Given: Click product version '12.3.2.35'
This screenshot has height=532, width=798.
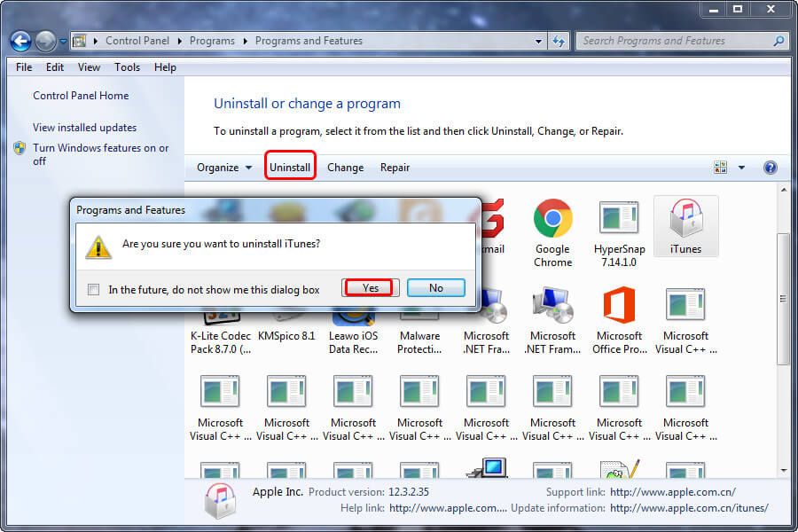Looking at the screenshot, I should pyautogui.click(x=409, y=492).
